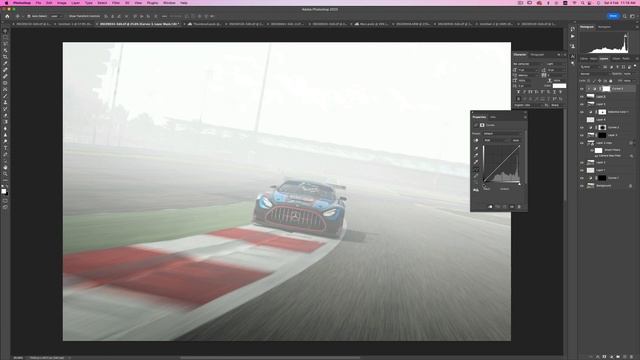Open the font style dropdown in Character

click(x=556, y=64)
